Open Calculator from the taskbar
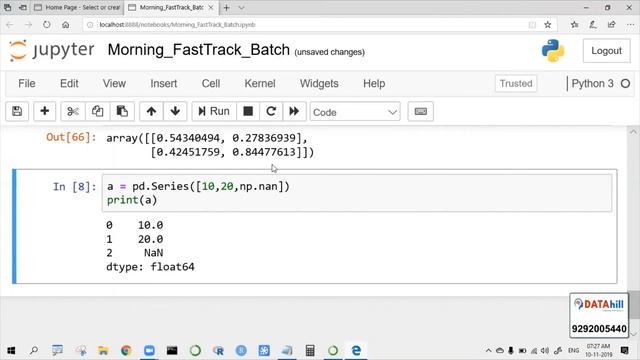Screen dimensions: 640x360 point(310,350)
